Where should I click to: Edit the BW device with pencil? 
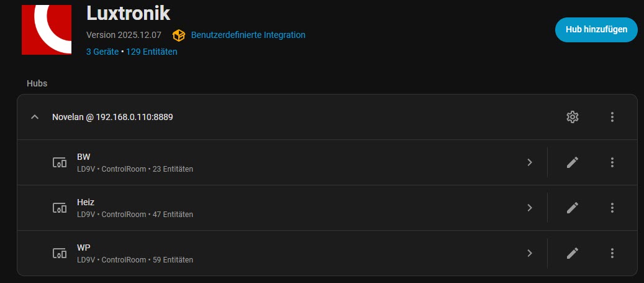point(573,162)
